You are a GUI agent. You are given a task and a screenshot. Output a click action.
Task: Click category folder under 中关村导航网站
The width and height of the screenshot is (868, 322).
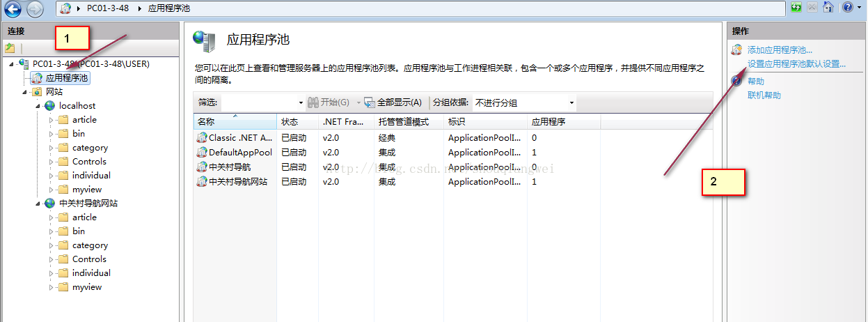pos(90,245)
